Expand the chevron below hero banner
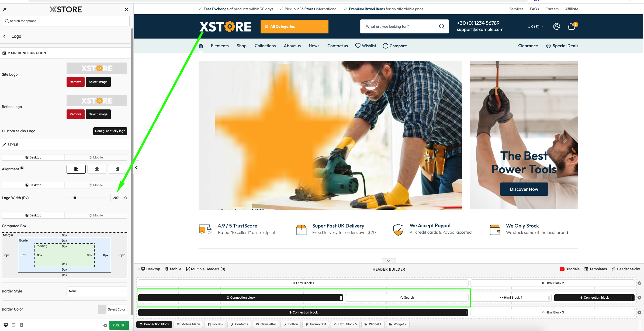Image resolution: width=644 pixels, height=331 pixels. point(389,260)
